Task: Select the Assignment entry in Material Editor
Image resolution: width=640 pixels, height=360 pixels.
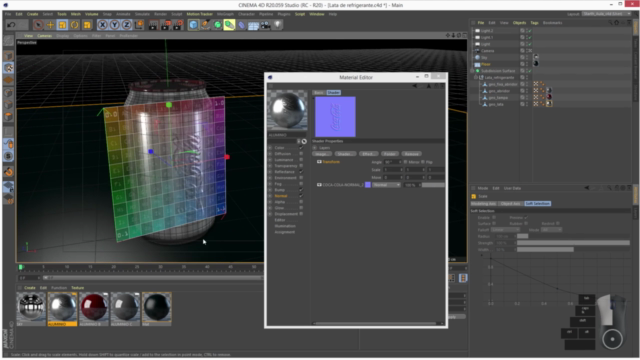Action: pos(284,232)
